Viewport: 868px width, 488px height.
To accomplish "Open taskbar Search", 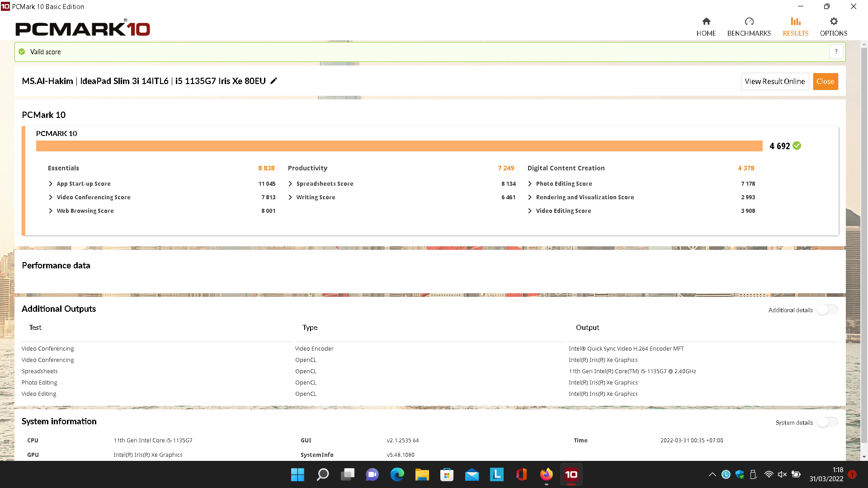I will click(x=322, y=474).
